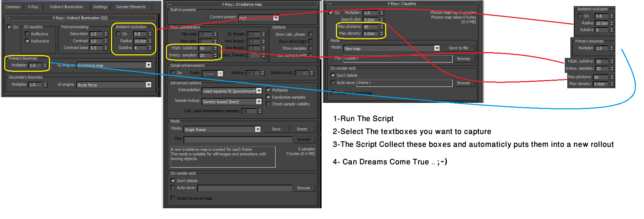Viewport: 644px width, 219px height.
Task: Click Browse beside the irradiance Auto save field
Action: (x=303, y=188)
